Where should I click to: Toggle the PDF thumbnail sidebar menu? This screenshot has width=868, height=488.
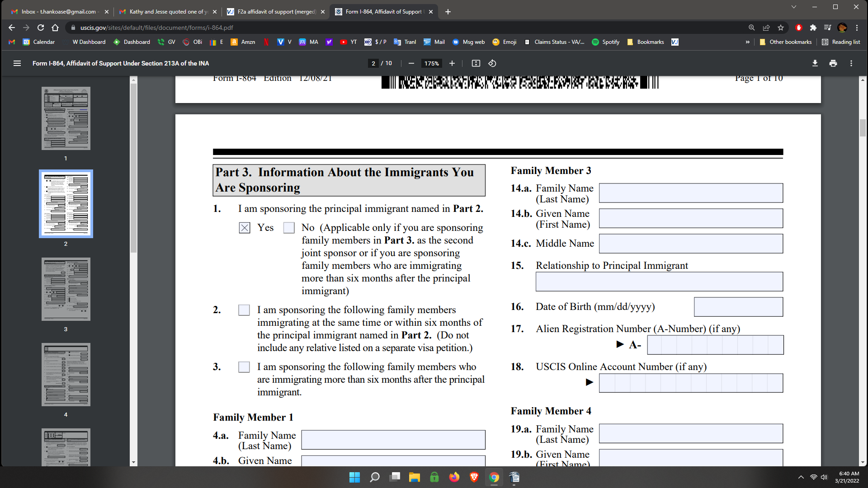17,63
